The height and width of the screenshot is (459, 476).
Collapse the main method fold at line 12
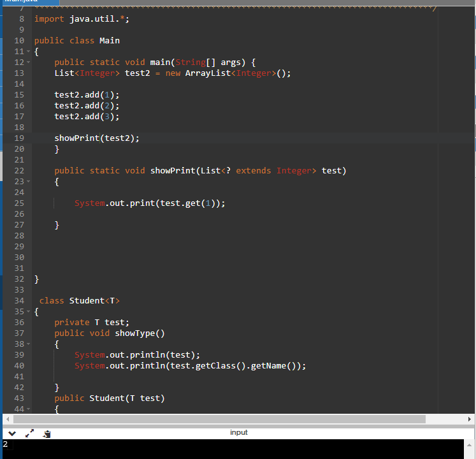point(28,62)
